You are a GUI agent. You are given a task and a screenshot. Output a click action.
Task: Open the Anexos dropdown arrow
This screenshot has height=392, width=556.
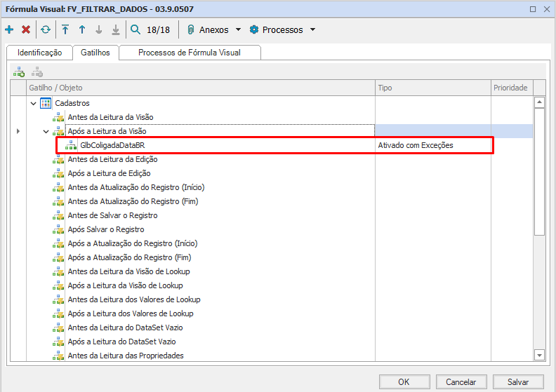pyautogui.click(x=238, y=29)
